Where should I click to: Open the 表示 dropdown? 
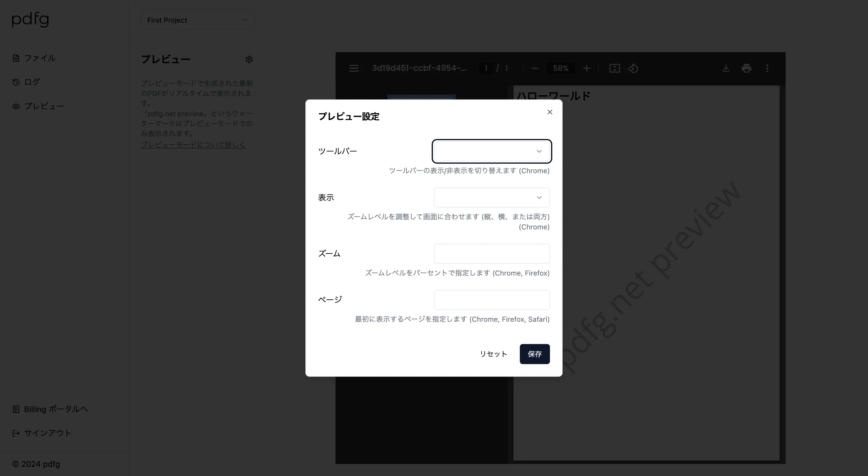point(492,197)
